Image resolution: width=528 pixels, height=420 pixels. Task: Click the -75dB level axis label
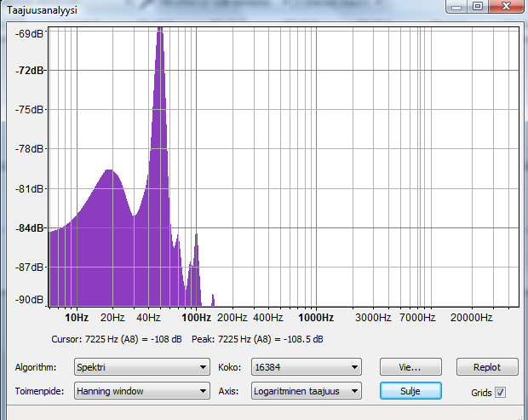(30, 110)
